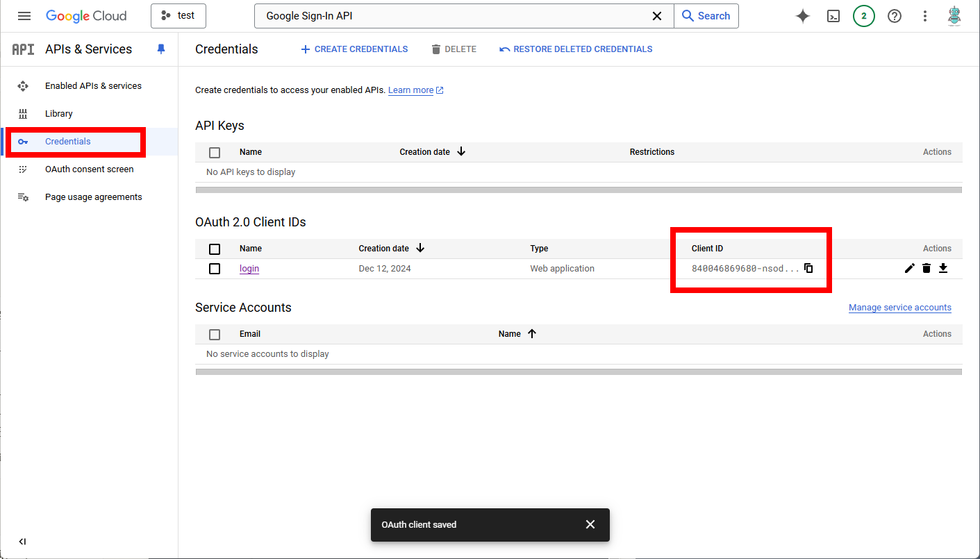
Task: Copy the client ID to clipboard
Action: pos(808,268)
